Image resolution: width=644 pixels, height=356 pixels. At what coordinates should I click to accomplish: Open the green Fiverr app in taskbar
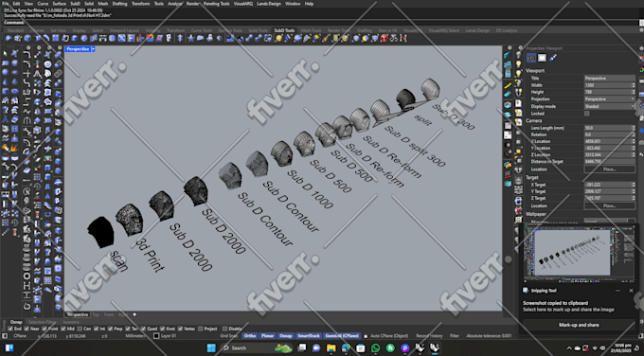tap(390, 348)
